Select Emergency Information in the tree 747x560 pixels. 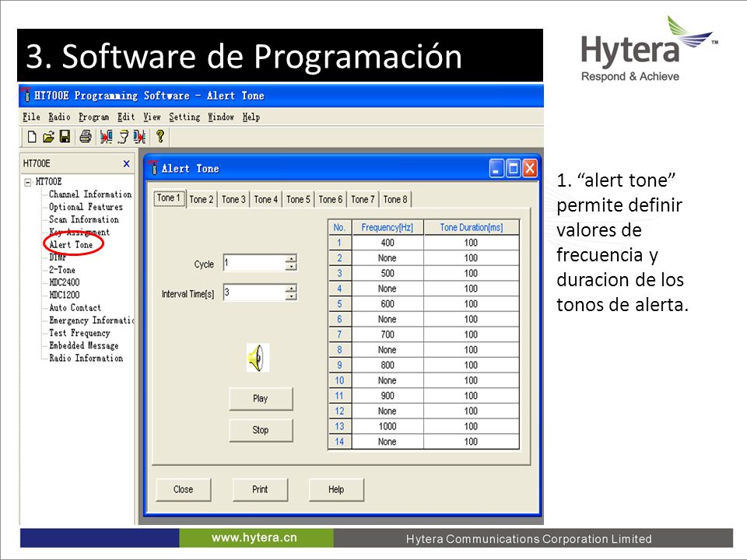click(92, 320)
